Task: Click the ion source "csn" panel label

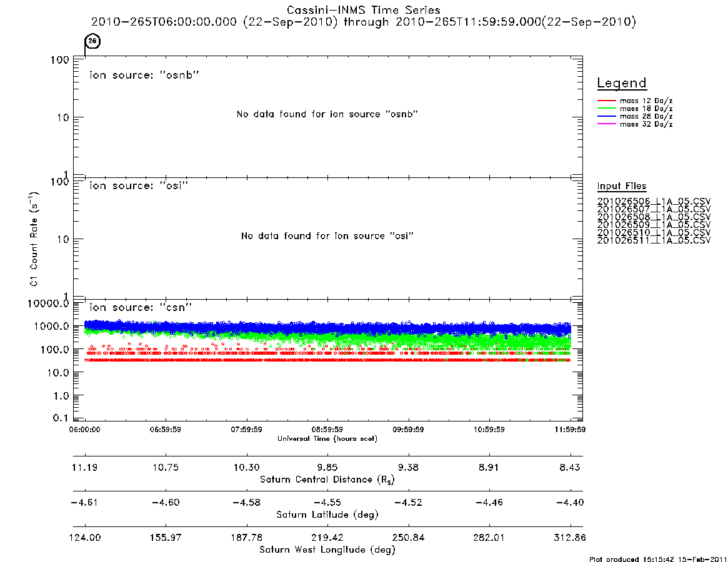Action: [x=141, y=307]
